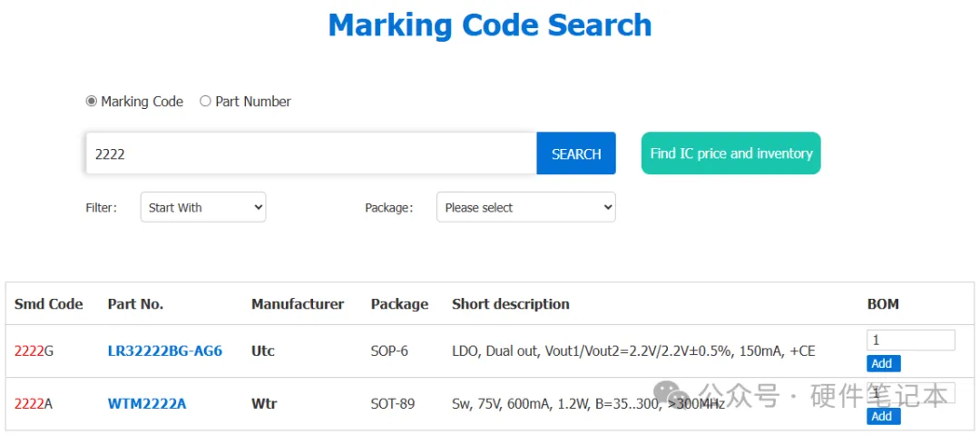Image resolution: width=980 pixels, height=435 pixels.
Task: Click the blue SEARCH button
Action: coord(576,153)
